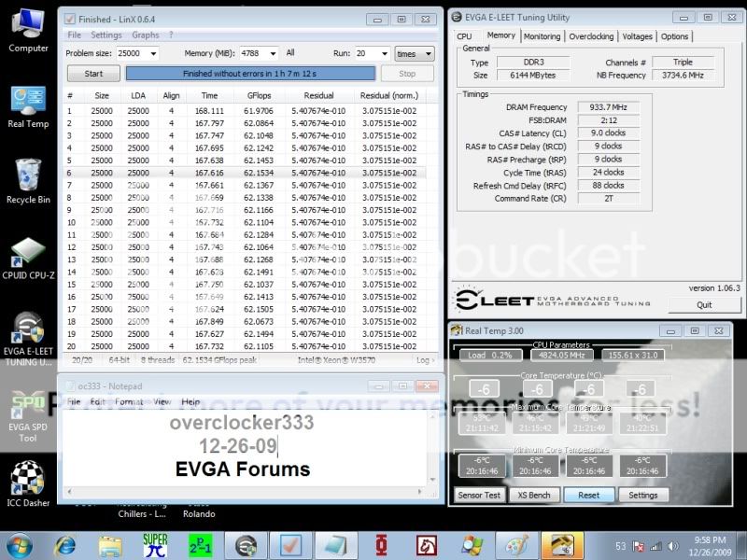Click the XS Bench button in Real Temp

pyautogui.click(x=534, y=495)
